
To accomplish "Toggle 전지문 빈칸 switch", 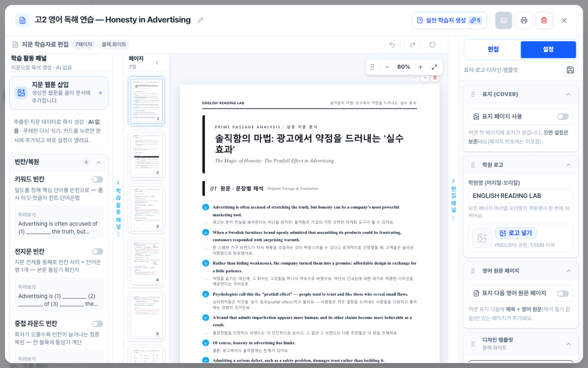I will coord(97,251).
